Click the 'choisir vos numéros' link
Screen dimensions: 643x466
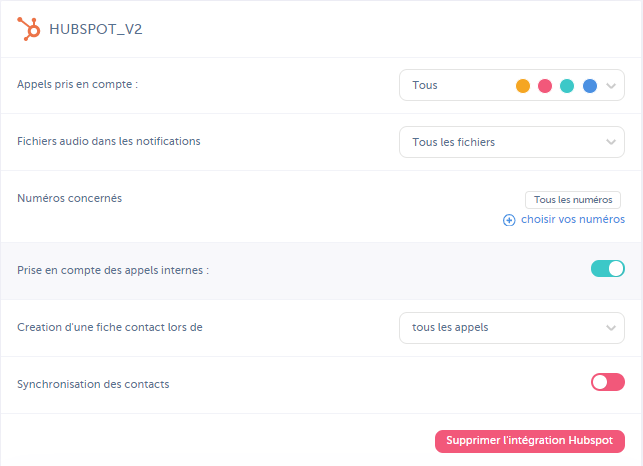click(x=573, y=219)
